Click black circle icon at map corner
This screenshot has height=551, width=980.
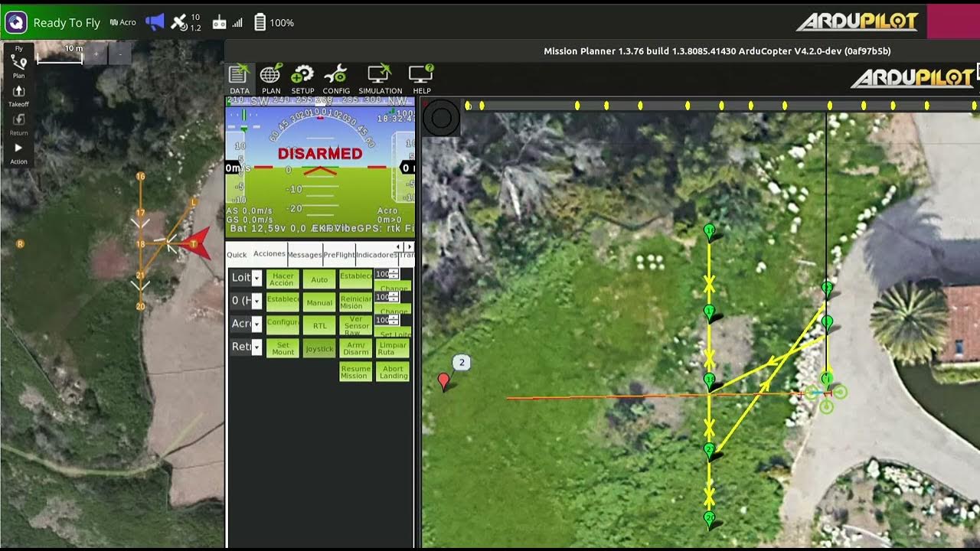tap(441, 119)
